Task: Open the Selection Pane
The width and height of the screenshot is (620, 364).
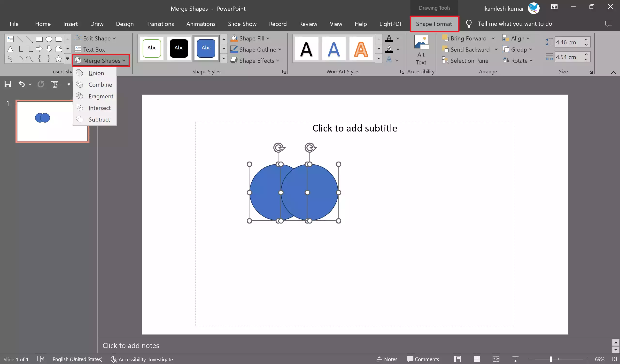Action: [469, 61]
